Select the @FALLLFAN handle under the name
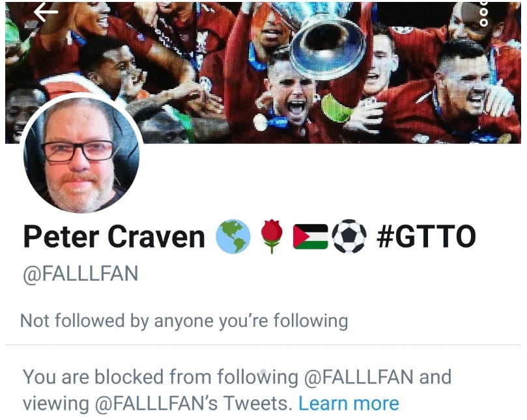This screenshot has width=527, height=420. point(80,273)
